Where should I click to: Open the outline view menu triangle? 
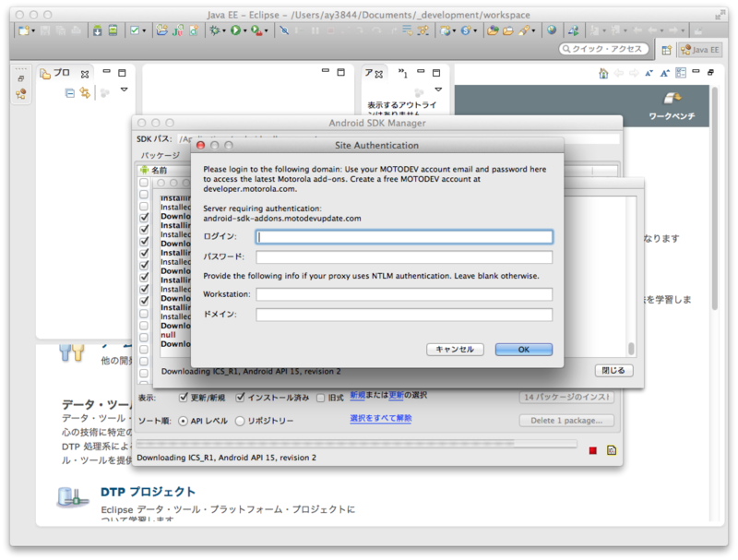pyautogui.click(x=438, y=89)
